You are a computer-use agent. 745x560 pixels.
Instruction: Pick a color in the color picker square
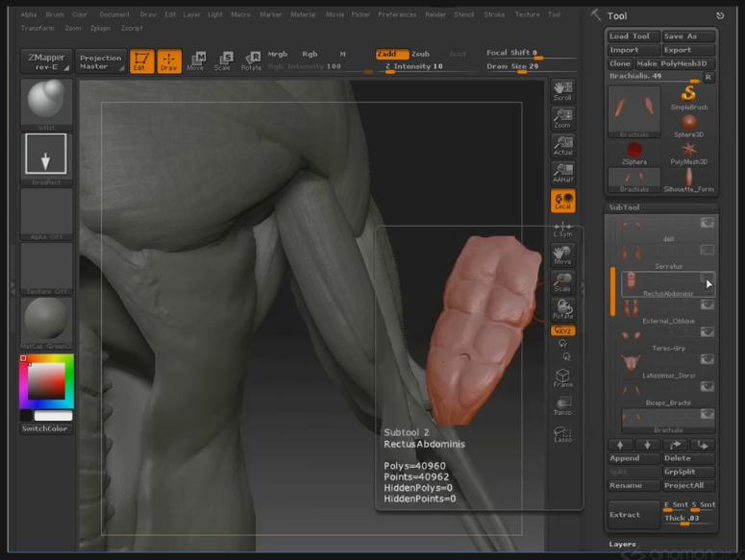(46, 381)
